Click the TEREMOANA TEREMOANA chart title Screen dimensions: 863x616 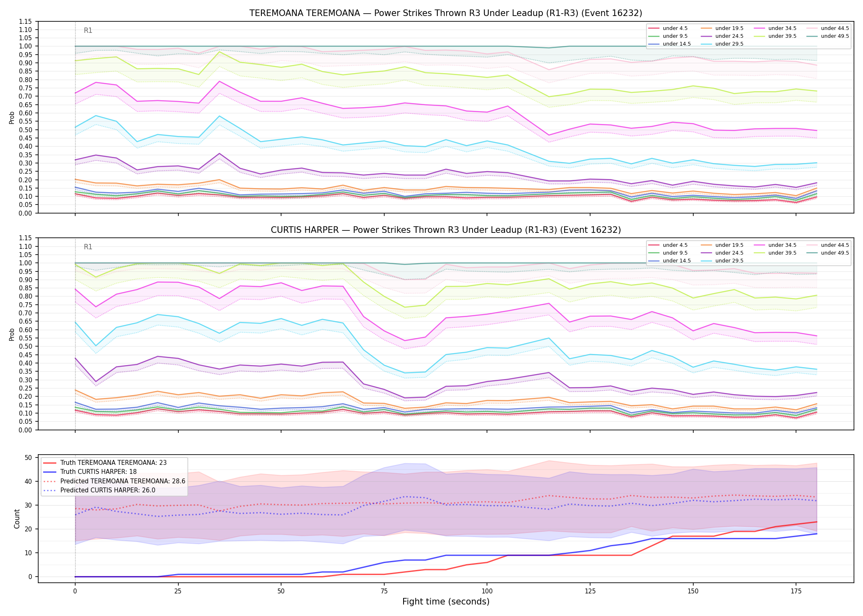pyautogui.click(x=445, y=13)
